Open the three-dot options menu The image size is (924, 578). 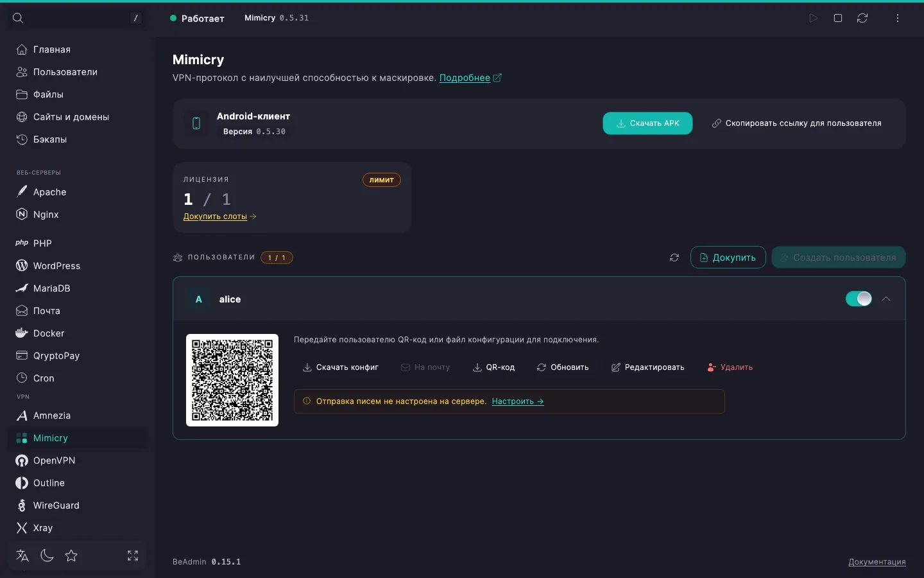898,18
